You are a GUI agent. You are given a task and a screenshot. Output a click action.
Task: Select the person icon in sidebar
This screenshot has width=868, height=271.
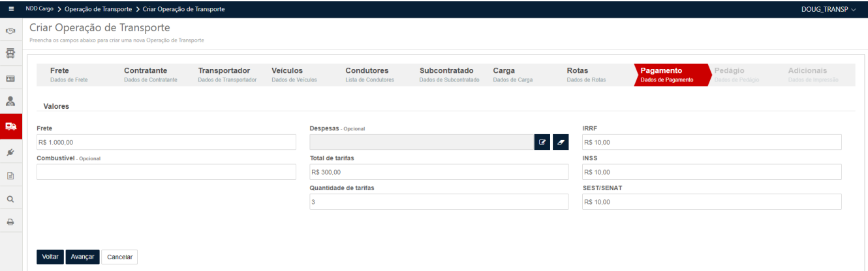click(10, 102)
